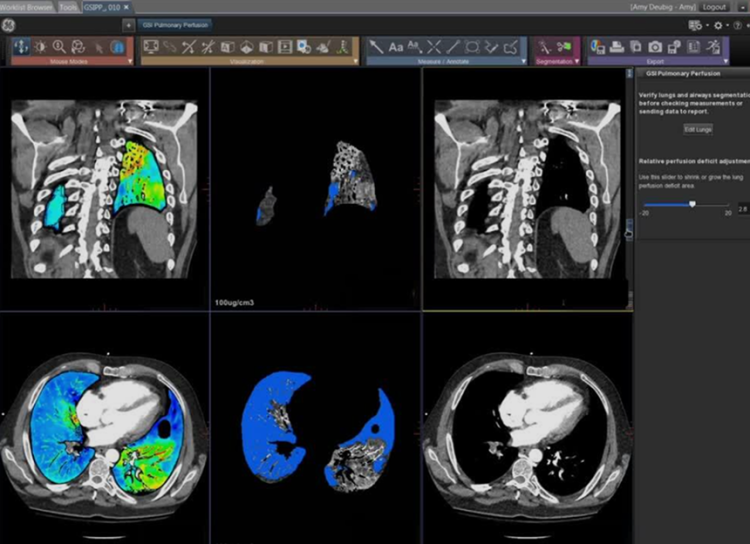Select the window/level brightness tool
The image size is (750, 544).
pyautogui.click(x=40, y=47)
